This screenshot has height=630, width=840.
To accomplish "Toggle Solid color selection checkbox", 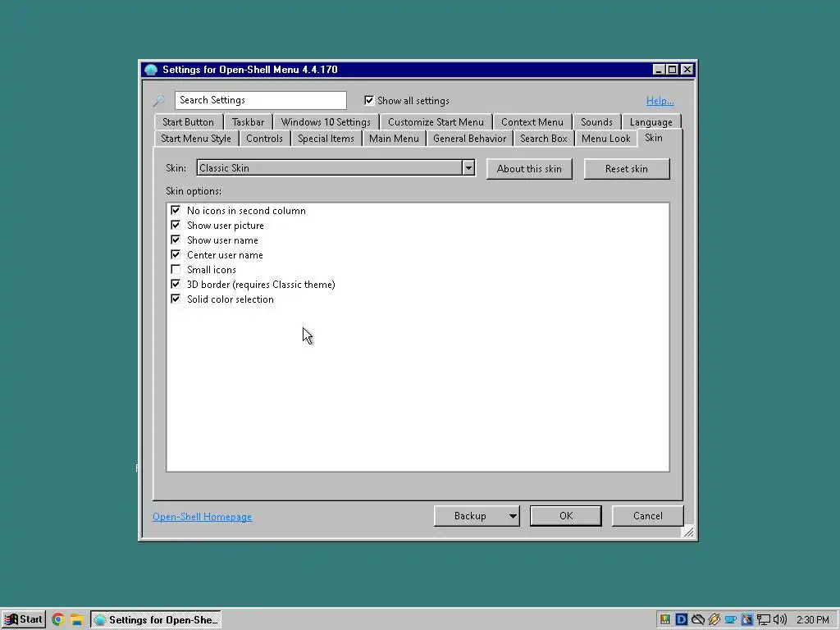I will (176, 299).
